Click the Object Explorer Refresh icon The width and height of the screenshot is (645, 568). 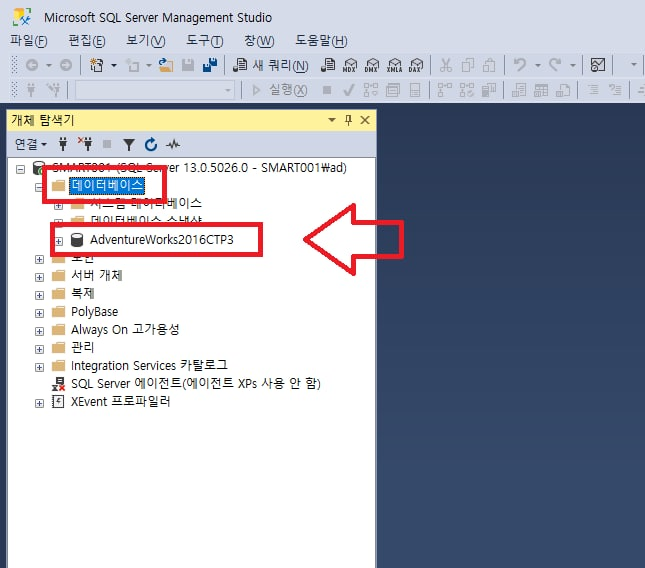click(x=151, y=144)
